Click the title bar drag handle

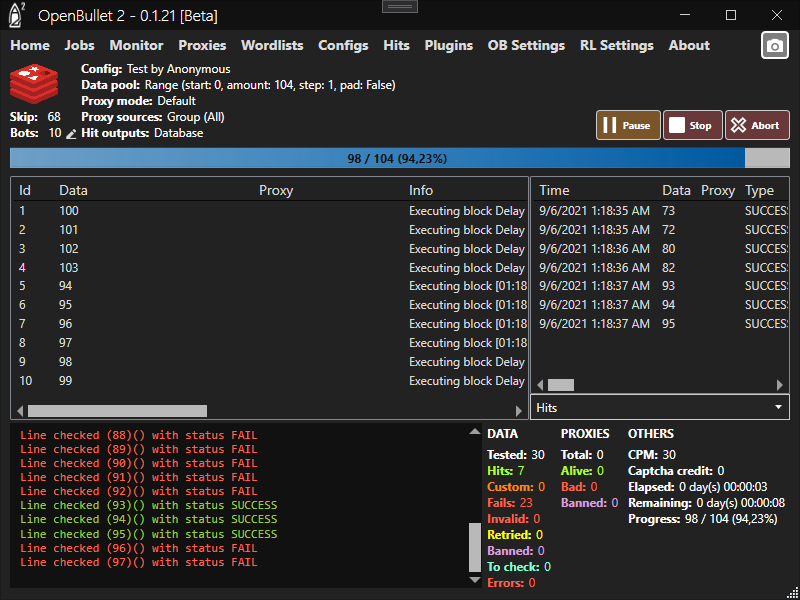tap(399, 6)
